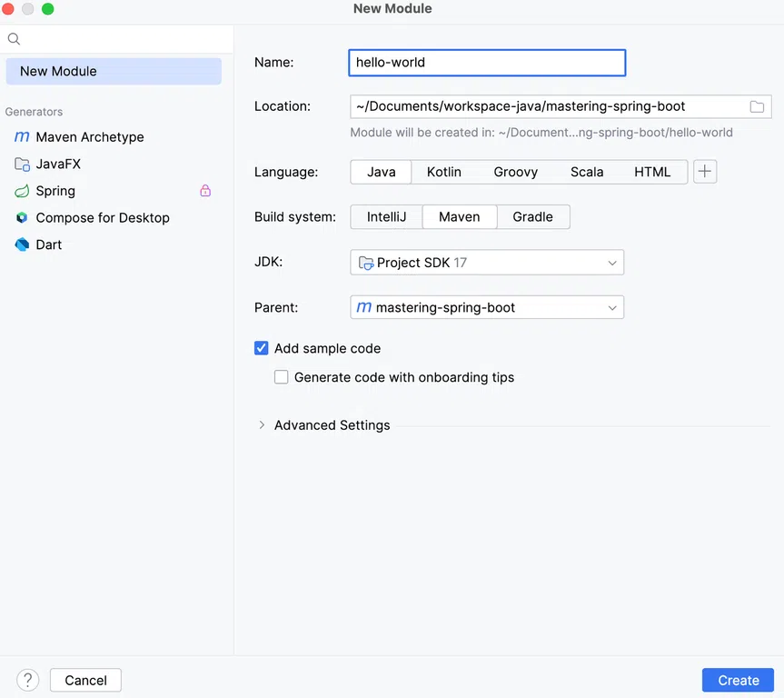Click the JDK: field label
784x698 pixels.
[x=269, y=262]
